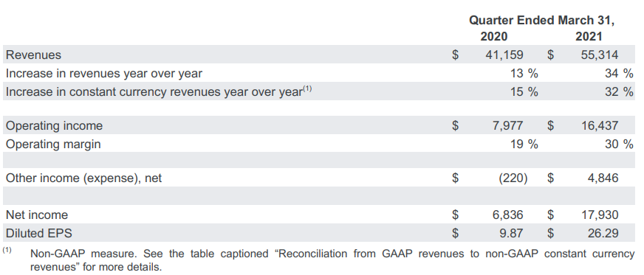Click the Quarter Ended March 31 header
Image resolution: width=644 pixels, height=275 pixels.
(x=542, y=21)
